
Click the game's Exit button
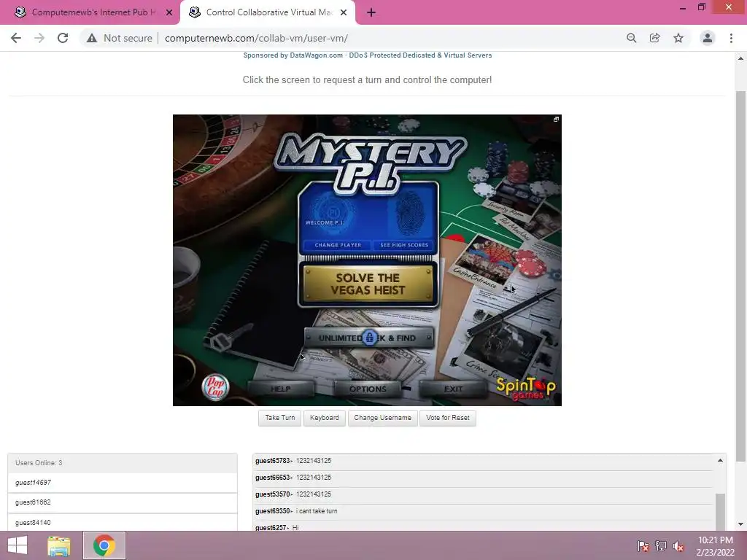pos(453,389)
